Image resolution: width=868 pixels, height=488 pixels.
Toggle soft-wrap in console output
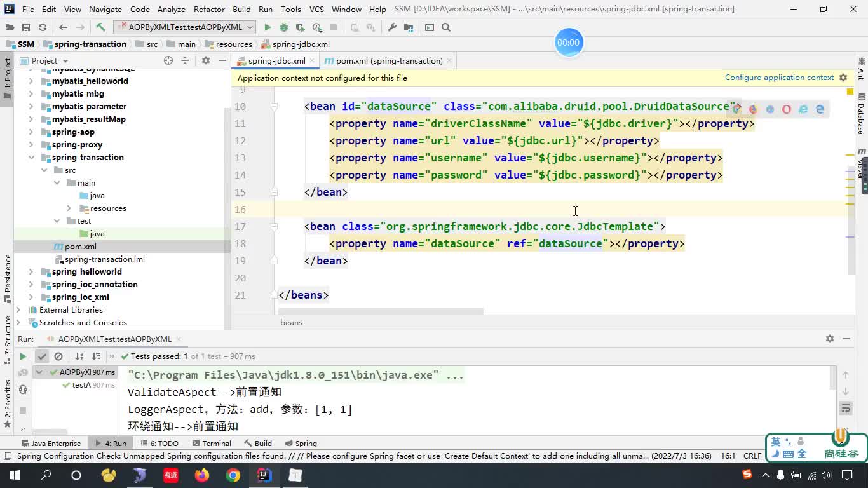[846, 408]
